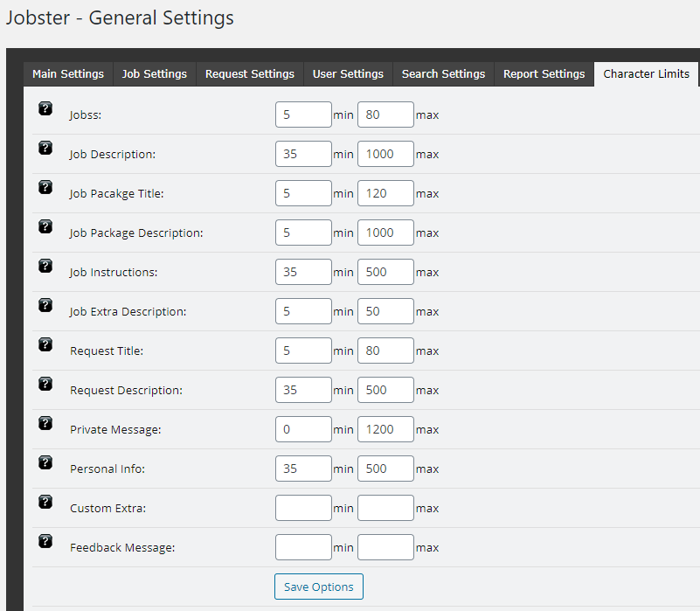700x611 pixels.
Task: Select the Search Settings tab
Action: 443,74
